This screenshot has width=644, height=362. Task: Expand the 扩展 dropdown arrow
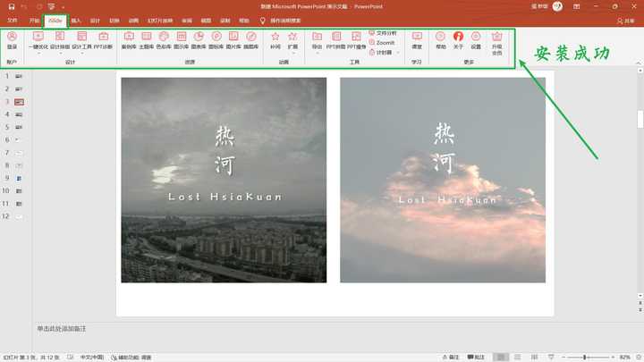(x=292, y=54)
